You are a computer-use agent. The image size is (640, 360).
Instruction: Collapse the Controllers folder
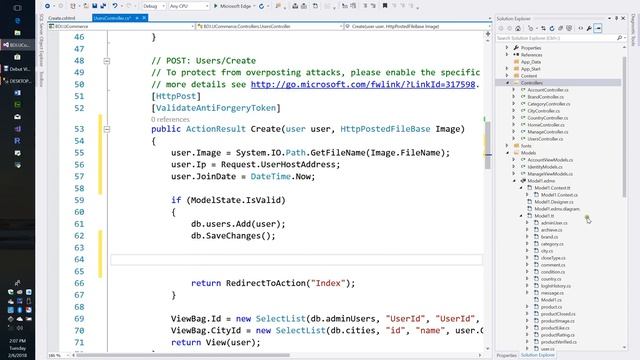[507, 82]
